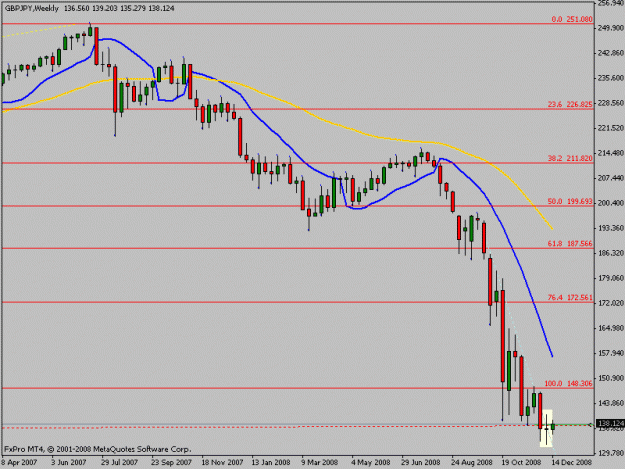Click the 221.520 price scale value

[x=611, y=128]
